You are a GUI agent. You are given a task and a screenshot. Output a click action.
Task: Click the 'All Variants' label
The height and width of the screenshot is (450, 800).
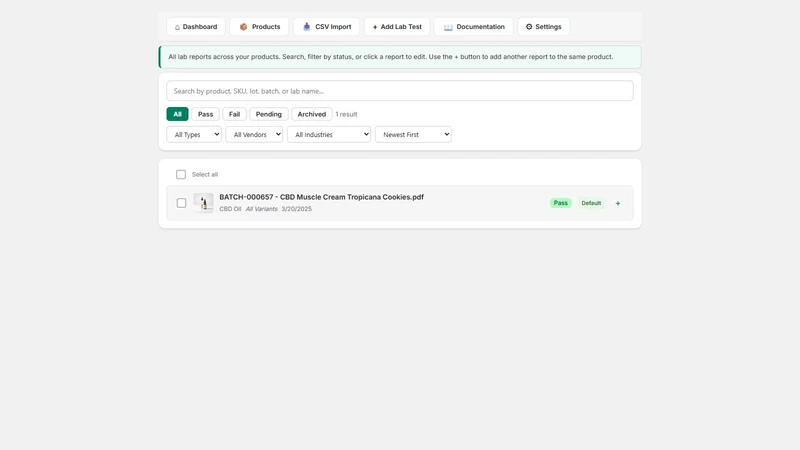(x=262, y=209)
